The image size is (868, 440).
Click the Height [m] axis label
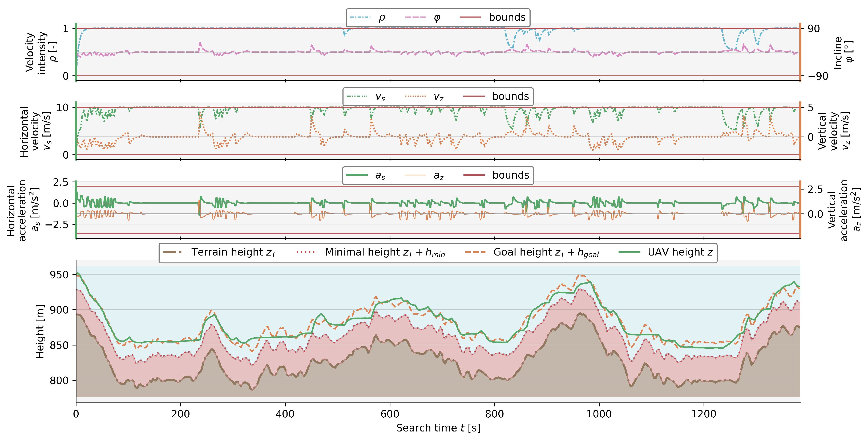click(x=40, y=331)
